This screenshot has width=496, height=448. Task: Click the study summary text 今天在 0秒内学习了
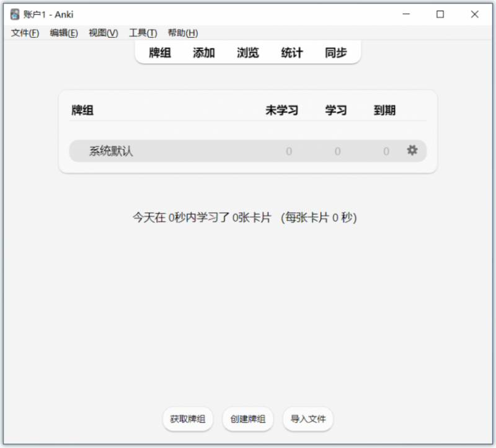(x=181, y=218)
